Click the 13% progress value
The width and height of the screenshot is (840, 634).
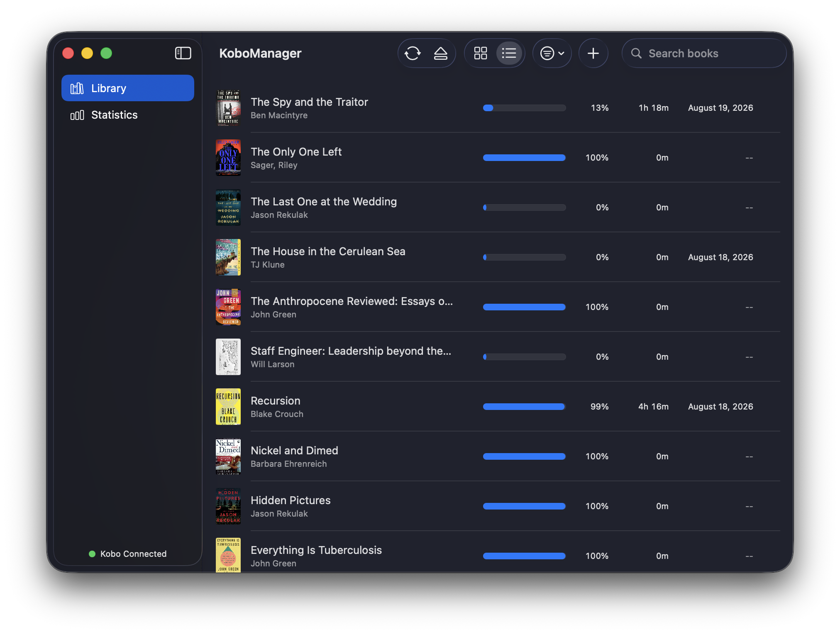600,108
